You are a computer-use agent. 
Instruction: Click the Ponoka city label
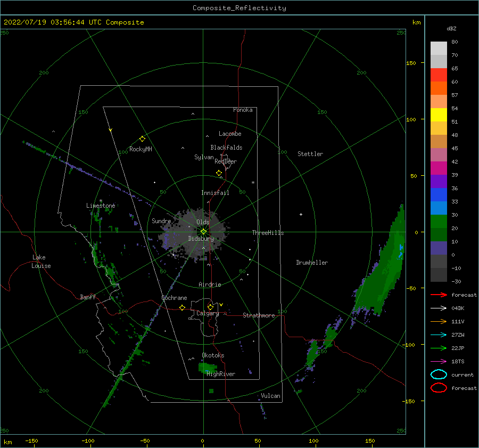pos(243,110)
